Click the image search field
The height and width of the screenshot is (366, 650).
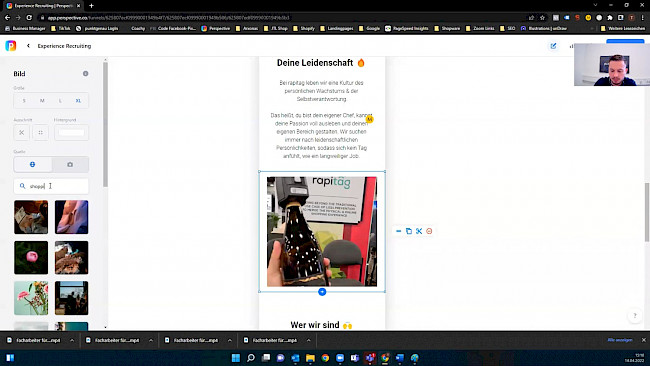tap(51, 186)
